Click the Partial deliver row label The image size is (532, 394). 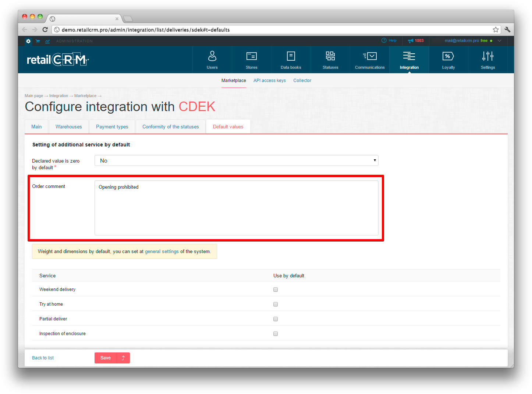point(53,319)
